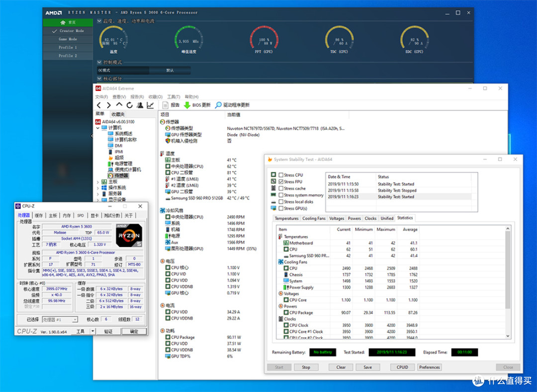The width and height of the screenshot is (537, 392).
Task: Enable Stress GPU(s) checkbox
Action: coord(281,208)
